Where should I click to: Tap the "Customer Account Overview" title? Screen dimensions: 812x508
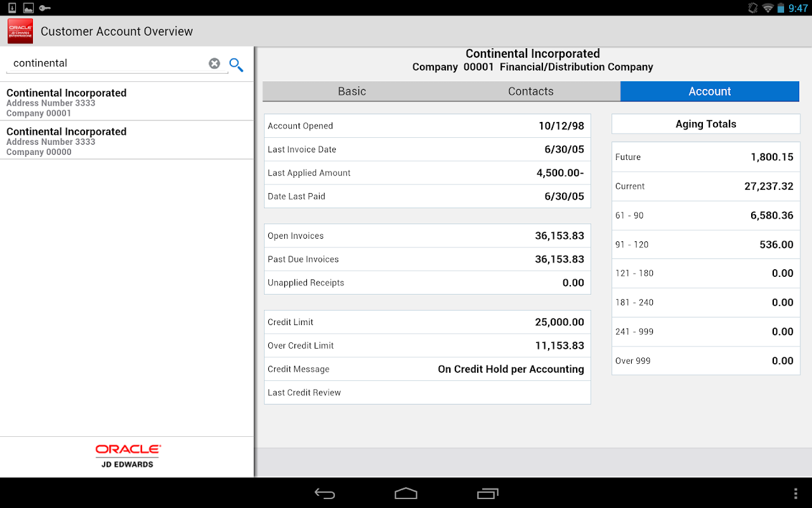117,31
